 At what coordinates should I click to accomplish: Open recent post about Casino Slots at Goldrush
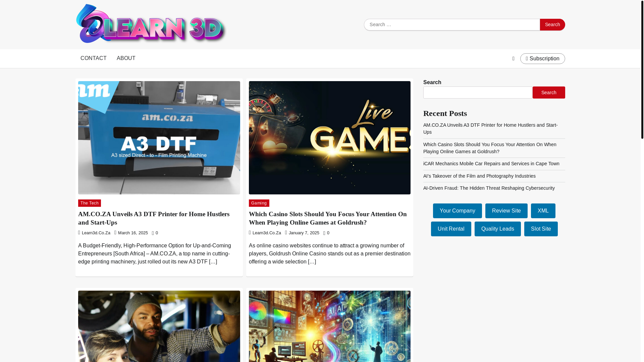tap(490, 148)
